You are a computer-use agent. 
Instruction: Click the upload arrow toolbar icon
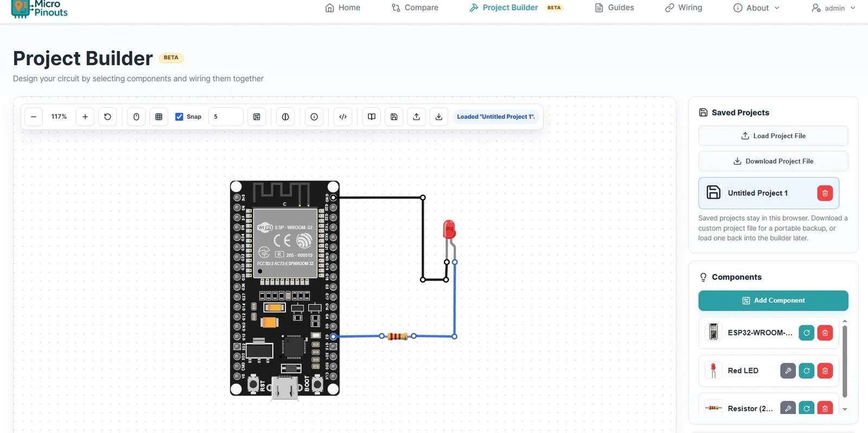click(x=417, y=117)
